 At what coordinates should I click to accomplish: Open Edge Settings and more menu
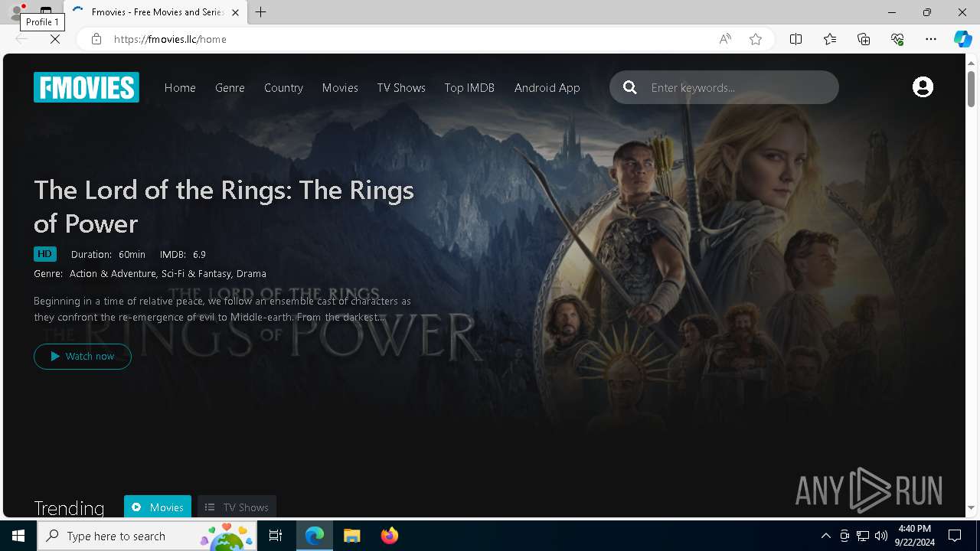(x=931, y=39)
